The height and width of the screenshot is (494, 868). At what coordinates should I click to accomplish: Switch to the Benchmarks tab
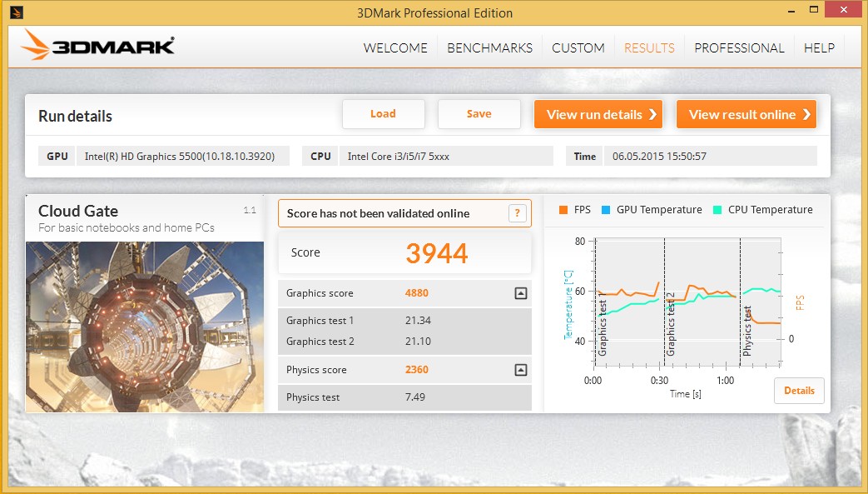pos(490,48)
